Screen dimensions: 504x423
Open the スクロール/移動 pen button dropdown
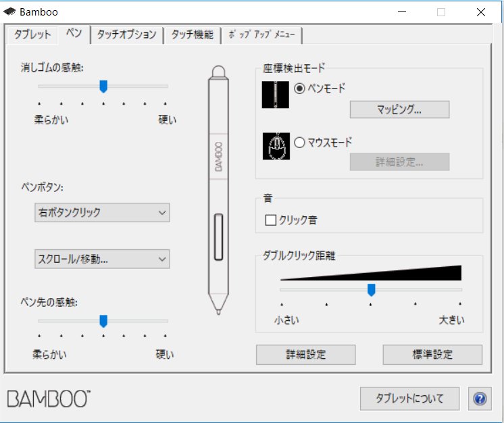coord(102,259)
